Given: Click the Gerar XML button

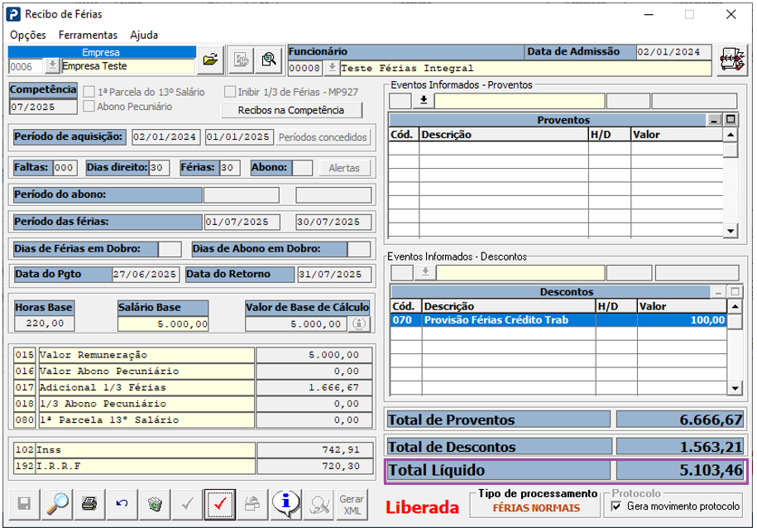Looking at the screenshot, I should pyautogui.click(x=351, y=503).
